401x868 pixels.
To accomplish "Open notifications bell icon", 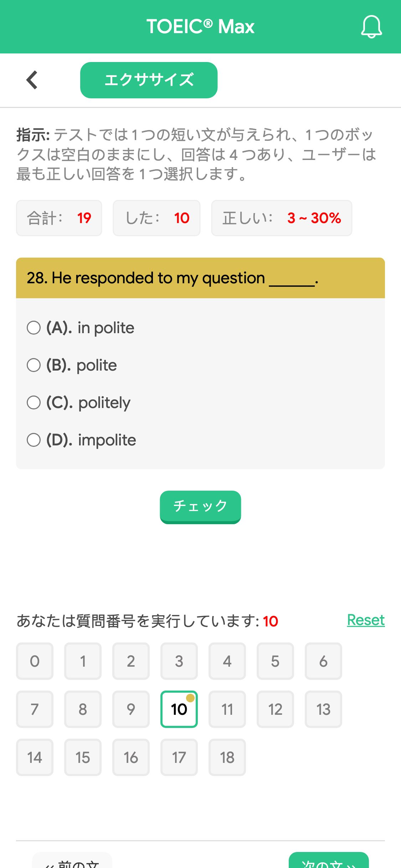I will click(371, 27).
